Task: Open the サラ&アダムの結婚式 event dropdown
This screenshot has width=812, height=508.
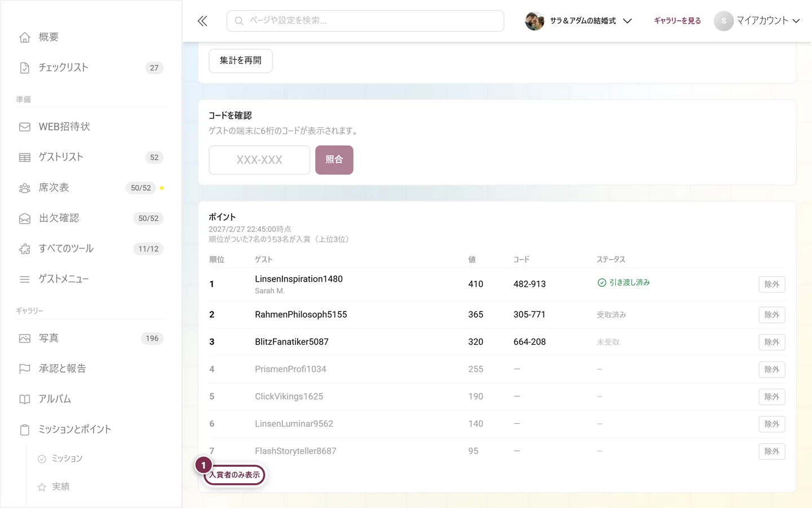Action: coord(579,21)
